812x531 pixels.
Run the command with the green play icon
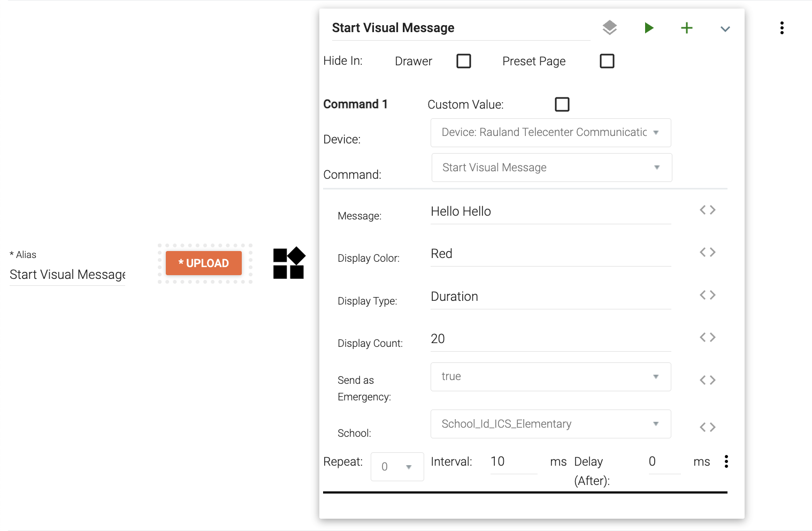(648, 28)
